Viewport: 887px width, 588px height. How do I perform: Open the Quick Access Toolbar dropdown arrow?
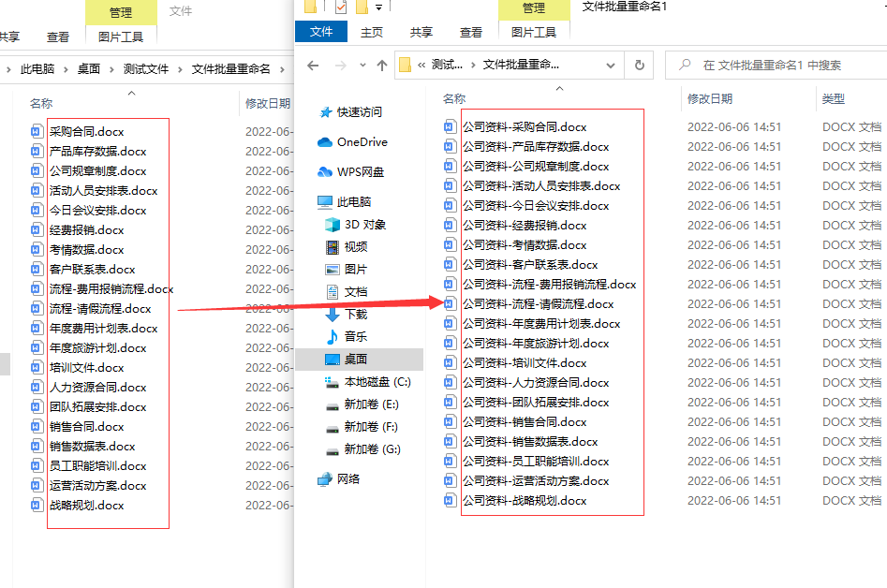(378, 7)
